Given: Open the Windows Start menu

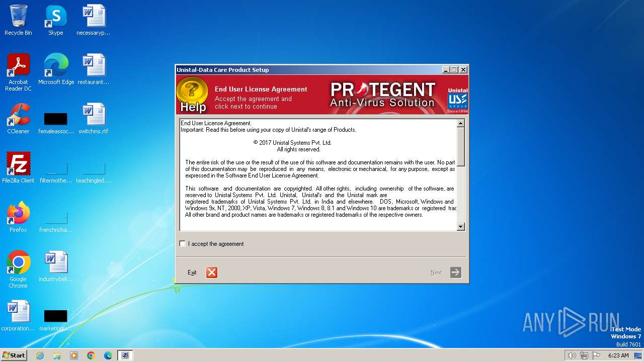Looking at the screenshot, I should pyautogui.click(x=14, y=355).
